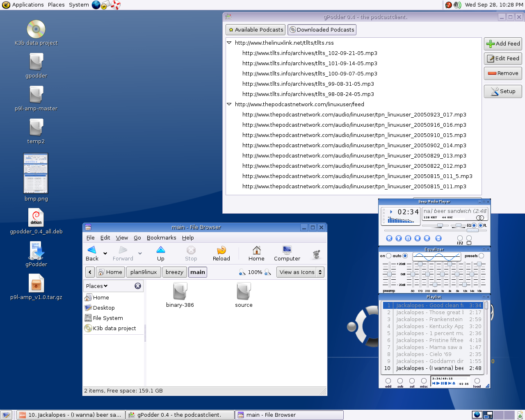
Task: Click Up arrow in File Browser toolbar
Action: 161,250
